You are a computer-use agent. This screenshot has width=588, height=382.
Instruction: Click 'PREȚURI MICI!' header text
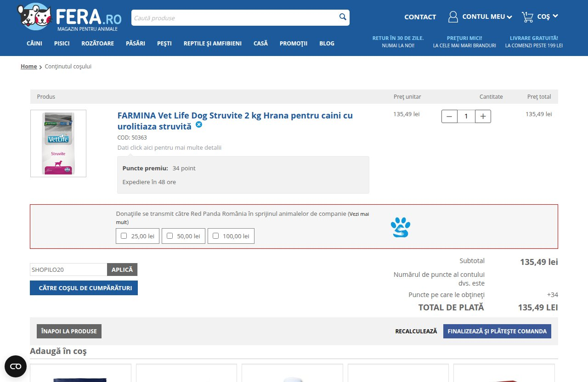point(464,38)
